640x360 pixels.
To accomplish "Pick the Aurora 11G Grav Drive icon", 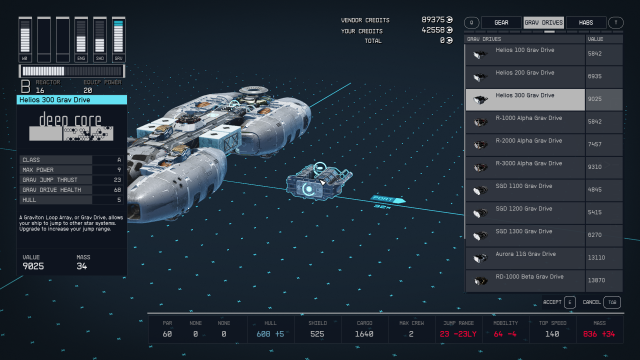I will (x=480, y=258).
